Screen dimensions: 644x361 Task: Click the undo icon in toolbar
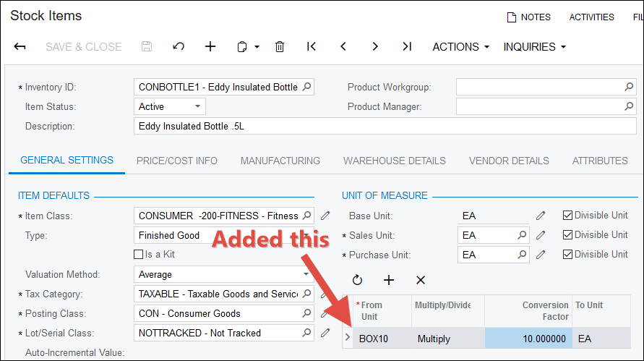point(178,47)
